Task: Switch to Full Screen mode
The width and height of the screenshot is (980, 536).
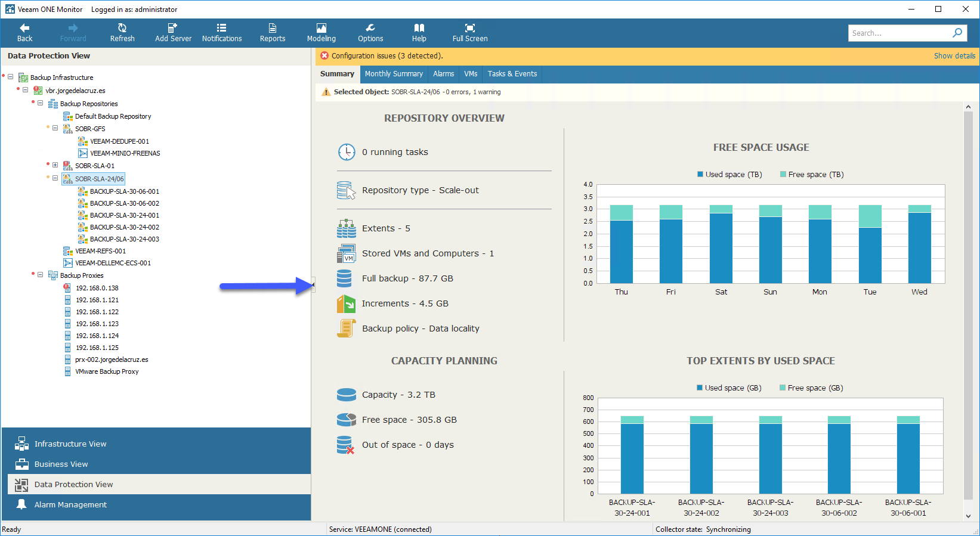Action: tap(470, 28)
